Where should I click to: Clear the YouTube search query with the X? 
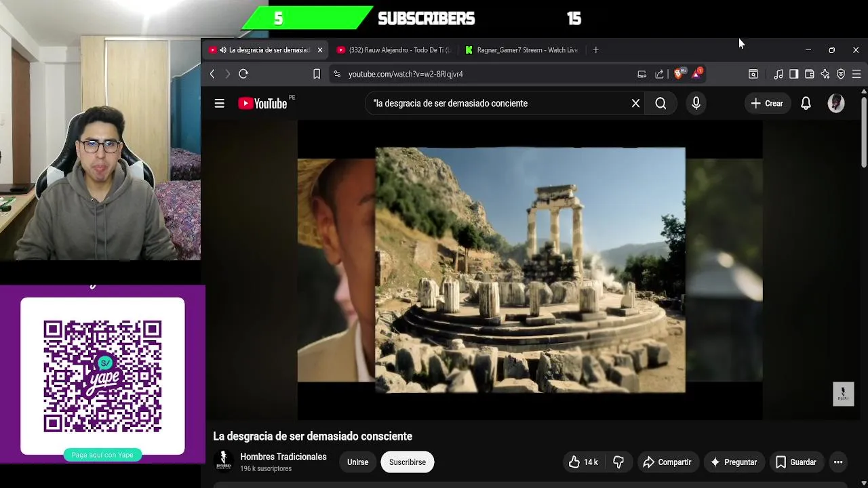[x=635, y=104]
